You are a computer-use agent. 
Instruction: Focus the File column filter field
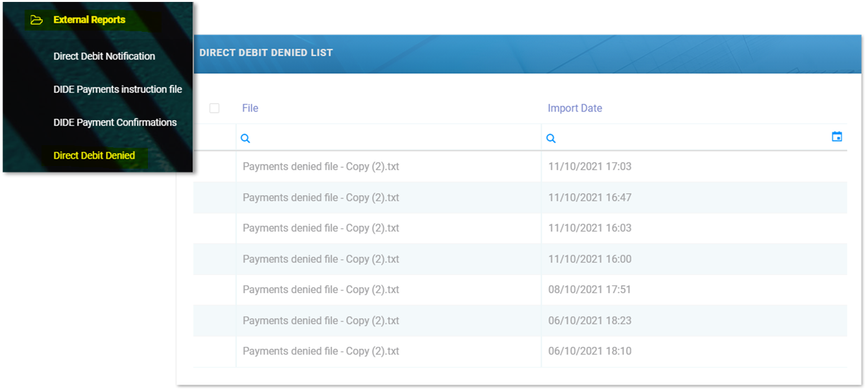(389, 138)
